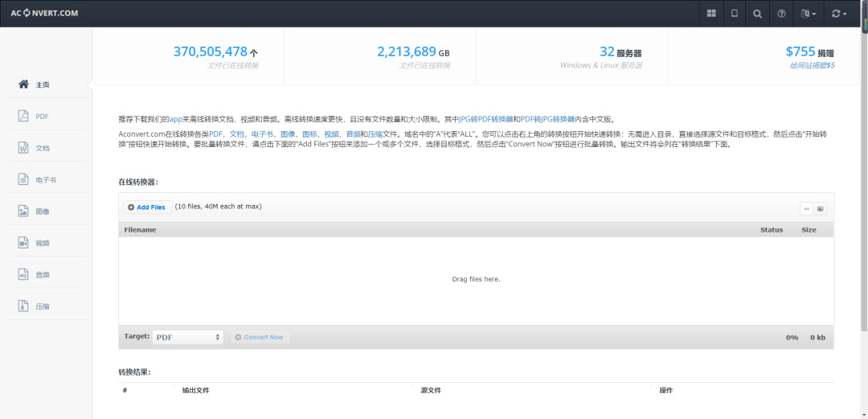Switch file queue to thumbnail view
This screenshot has width=868, height=419.
[821, 208]
